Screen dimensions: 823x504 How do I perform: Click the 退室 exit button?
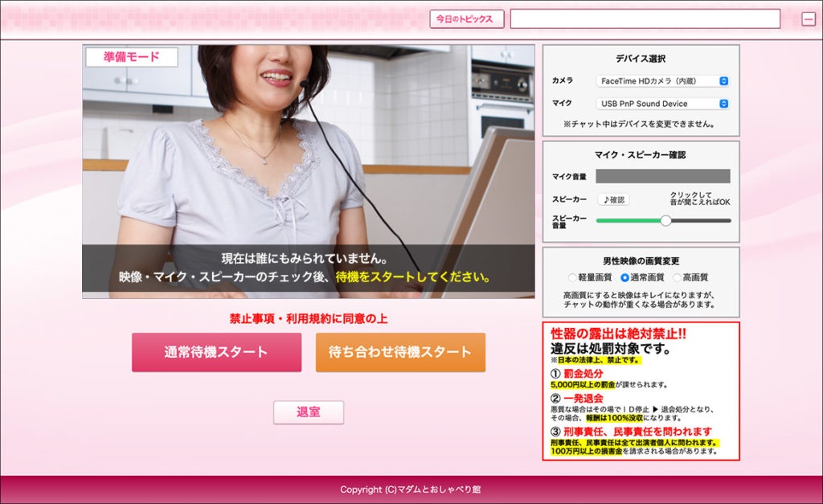point(309,412)
